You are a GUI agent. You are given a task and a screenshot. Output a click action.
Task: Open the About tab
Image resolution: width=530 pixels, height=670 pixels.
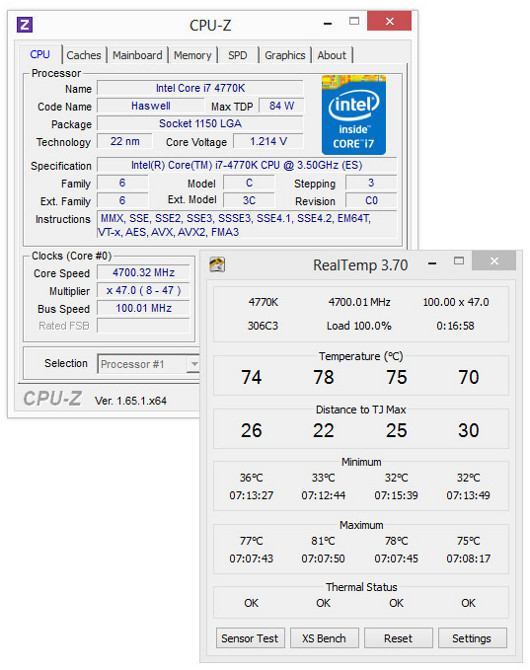point(332,55)
